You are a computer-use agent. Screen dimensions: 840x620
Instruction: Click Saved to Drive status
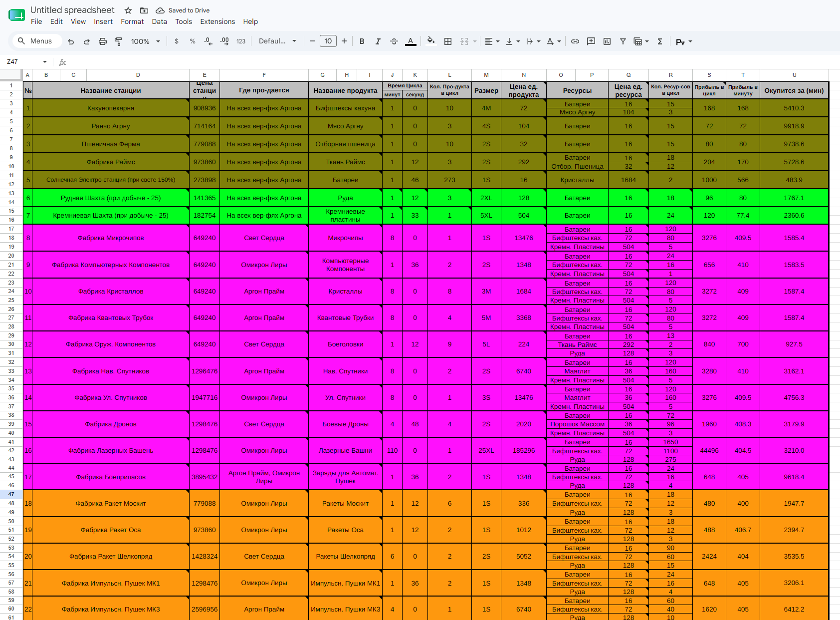point(183,10)
